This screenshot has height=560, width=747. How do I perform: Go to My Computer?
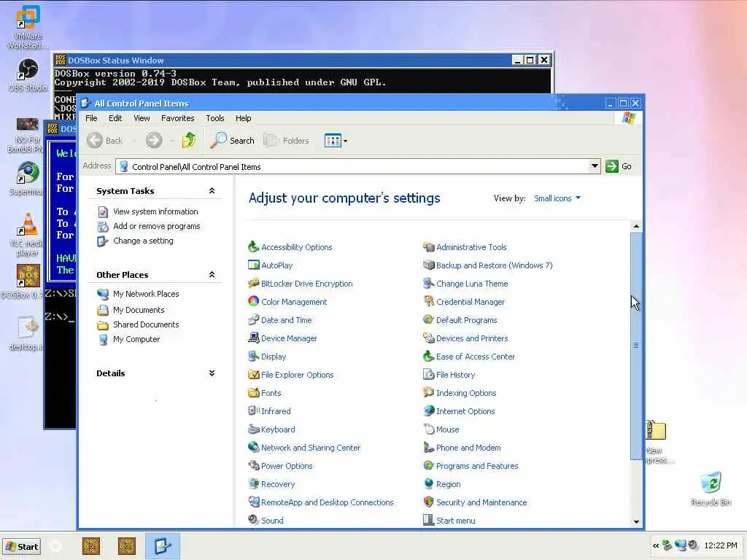136,339
